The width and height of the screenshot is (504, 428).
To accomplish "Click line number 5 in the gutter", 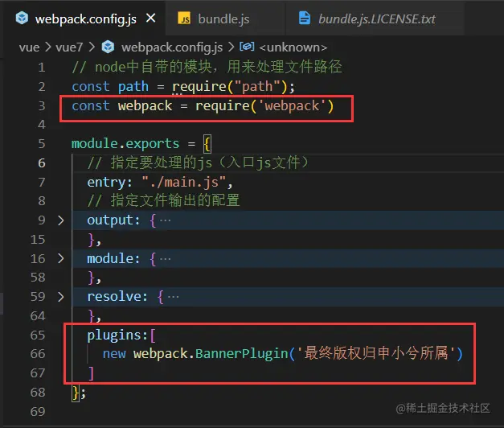I will click(42, 144).
